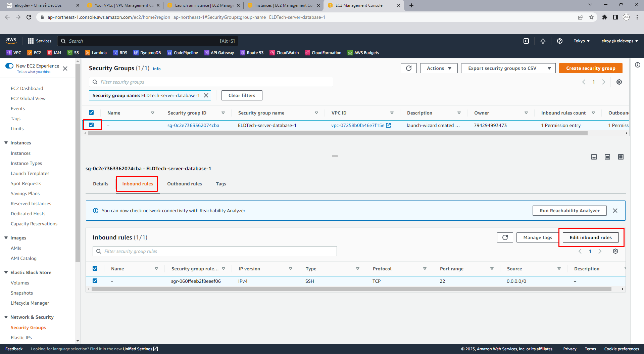644x354 pixels.
Task: Switch to the Details tab
Action: [101, 184]
